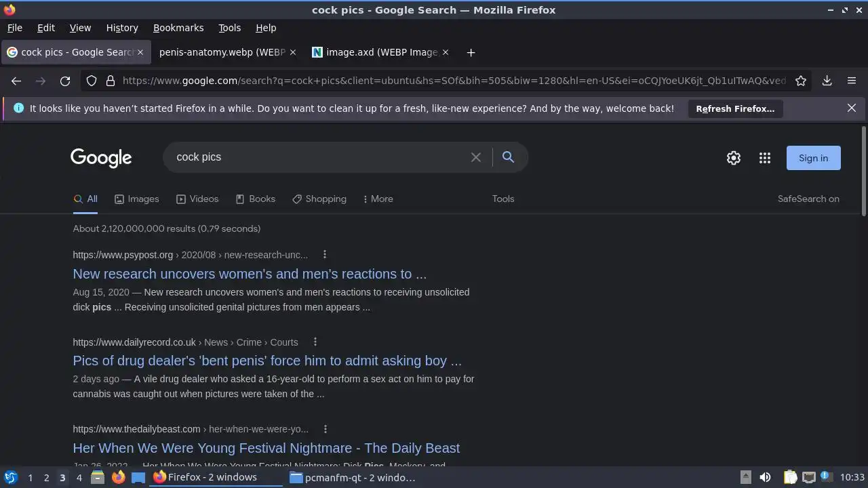The height and width of the screenshot is (488, 868).
Task: Click the Firefox URL address bar
Action: coord(454,81)
